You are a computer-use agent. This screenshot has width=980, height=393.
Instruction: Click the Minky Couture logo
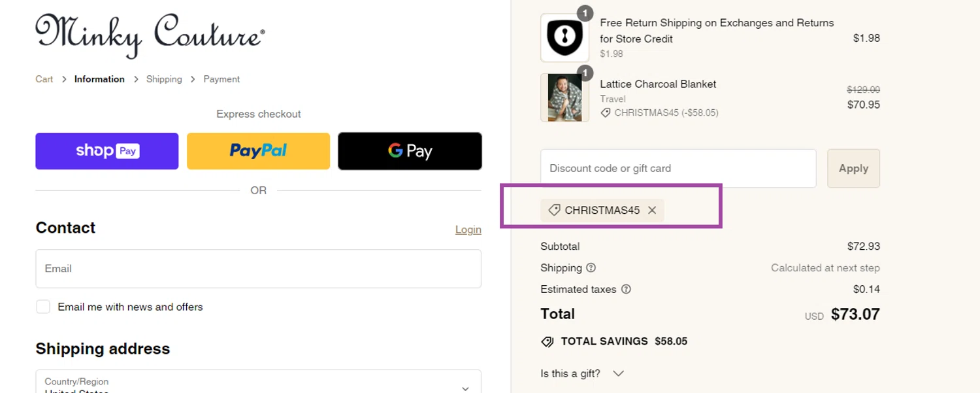click(150, 35)
